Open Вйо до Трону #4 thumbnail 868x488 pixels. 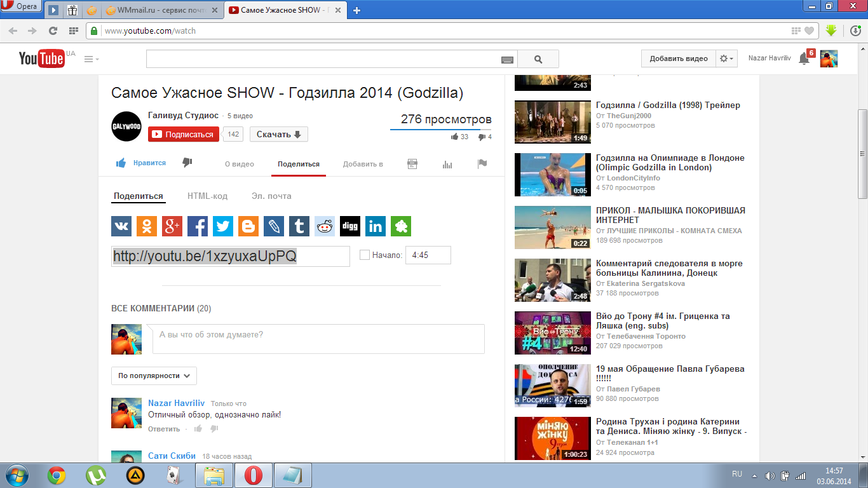click(x=553, y=332)
